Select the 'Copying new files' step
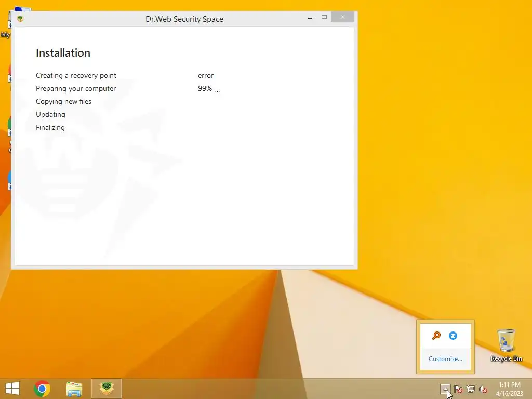The image size is (532, 399). (x=63, y=101)
